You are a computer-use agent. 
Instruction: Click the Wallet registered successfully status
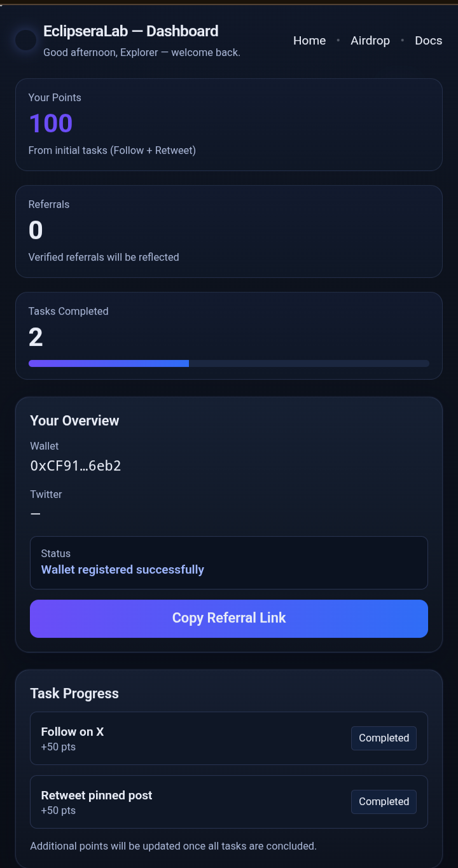click(x=123, y=570)
